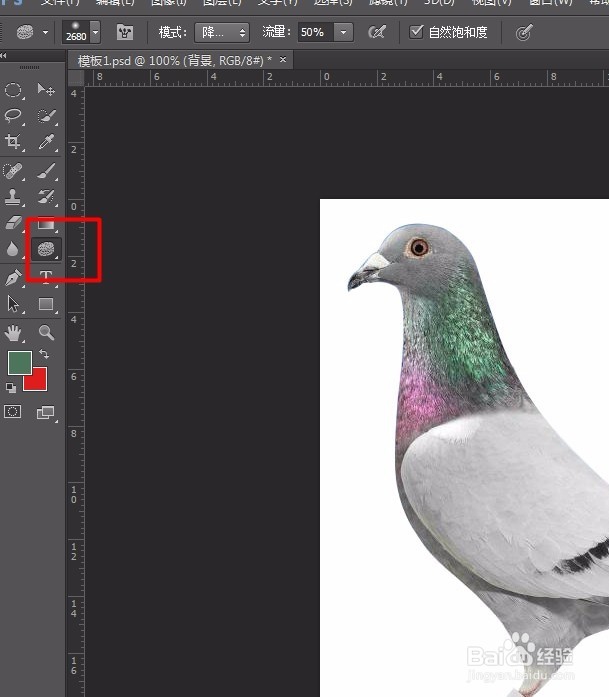Select the Hand tool
The image size is (609, 697).
[13, 333]
